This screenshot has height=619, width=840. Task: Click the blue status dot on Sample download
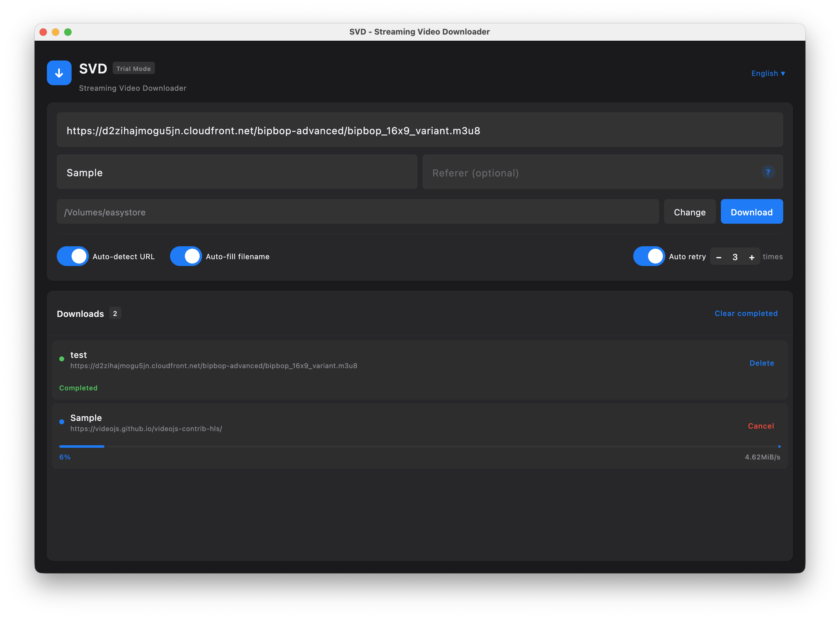tap(61, 422)
